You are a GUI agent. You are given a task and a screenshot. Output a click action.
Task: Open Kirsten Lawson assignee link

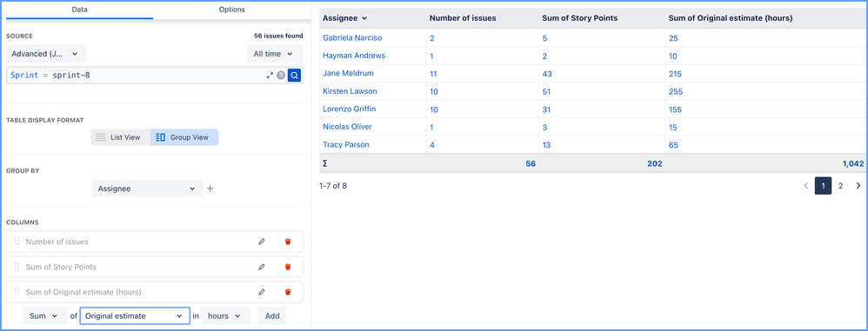pos(350,91)
